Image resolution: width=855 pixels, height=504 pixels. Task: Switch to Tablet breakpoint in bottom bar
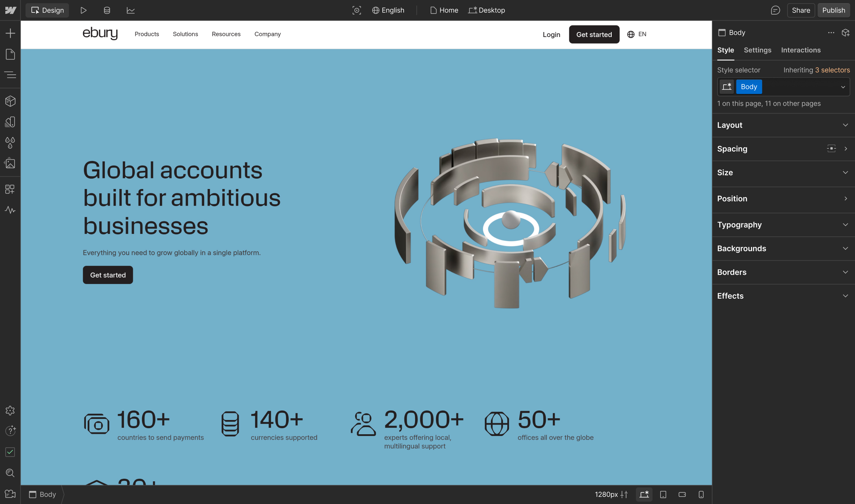coord(663,494)
